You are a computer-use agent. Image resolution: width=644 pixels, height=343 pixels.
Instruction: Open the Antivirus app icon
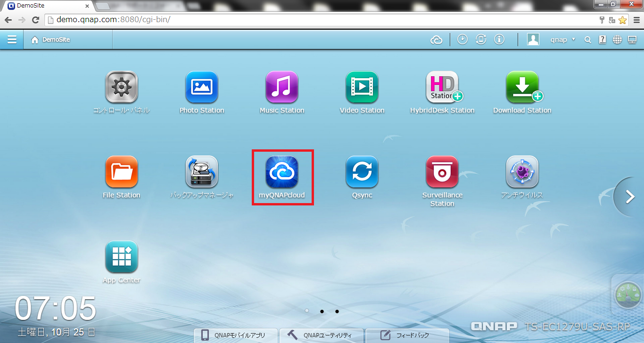(x=522, y=172)
